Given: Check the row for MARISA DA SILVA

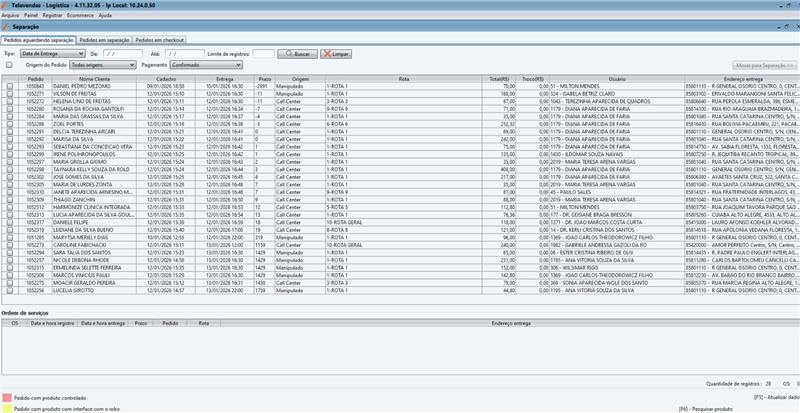Looking at the screenshot, I should point(10,139).
